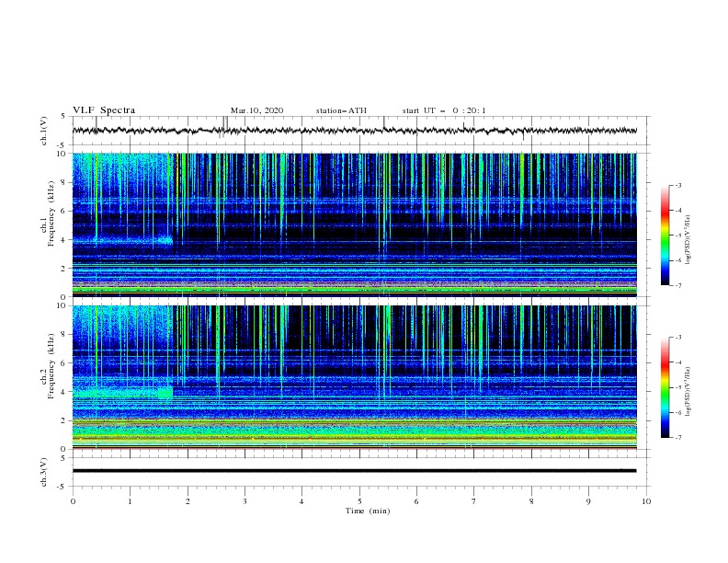Viewport: 728px width, 563px height.
Task: Click the color scale bar beside ch.2 spectrogram
Action: 665,387
